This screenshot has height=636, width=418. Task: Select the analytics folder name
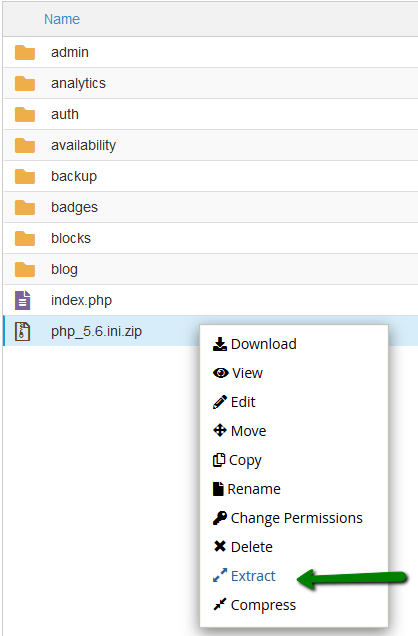tap(78, 83)
